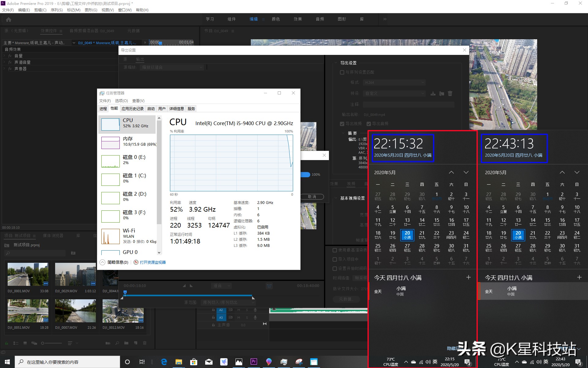Image resolution: width=588 pixels, height=368 pixels.
Task: Click resource monitor icon in Task Manager
Action: (x=136, y=262)
